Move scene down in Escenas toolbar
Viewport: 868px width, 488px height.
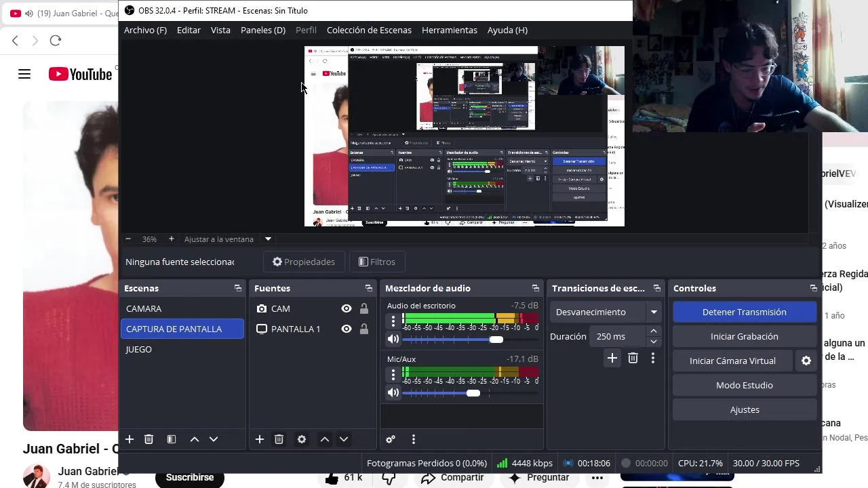pyautogui.click(x=214, y=439)
